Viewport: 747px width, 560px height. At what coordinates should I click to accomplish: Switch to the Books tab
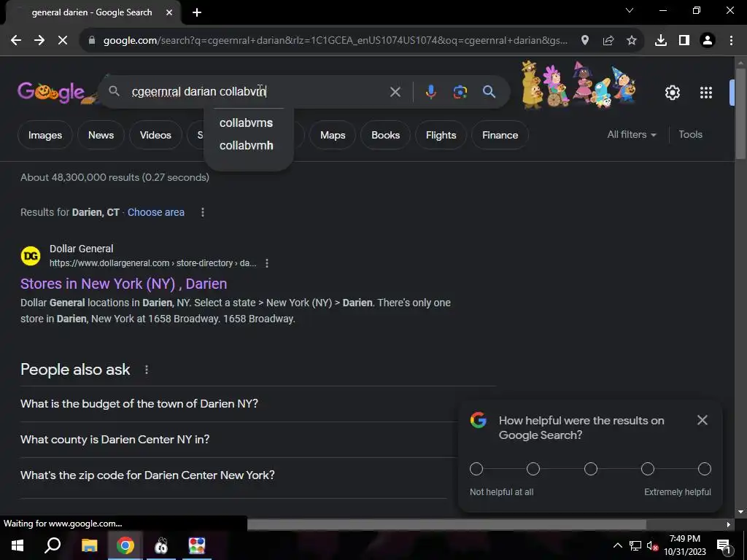(385, 135)
